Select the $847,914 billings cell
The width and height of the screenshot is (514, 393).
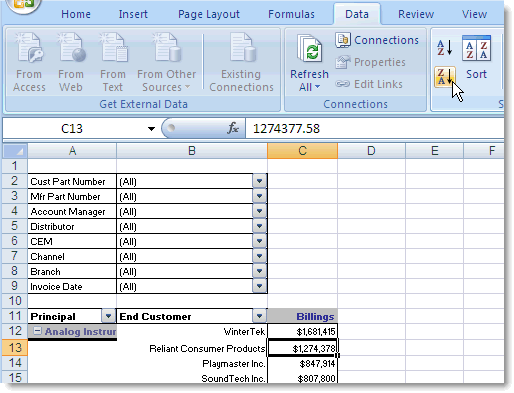[302, 363]
